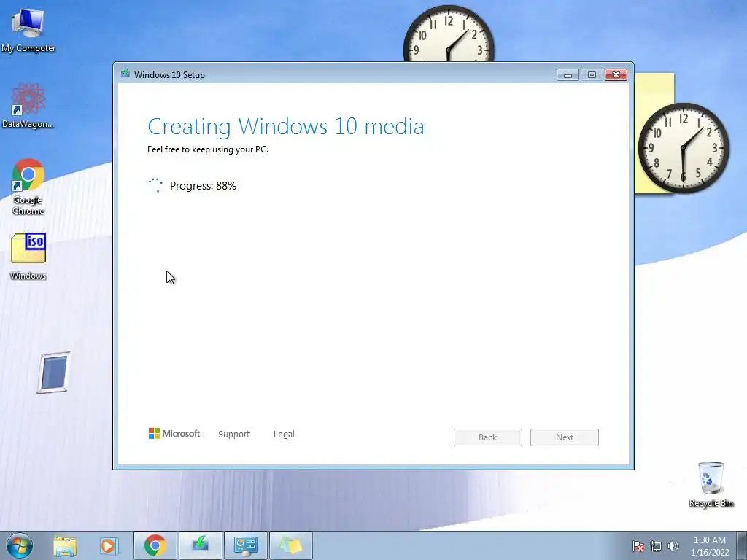747x560 pixels.
Task: Select the Recycle Bin icon
Action: point(711,484)
